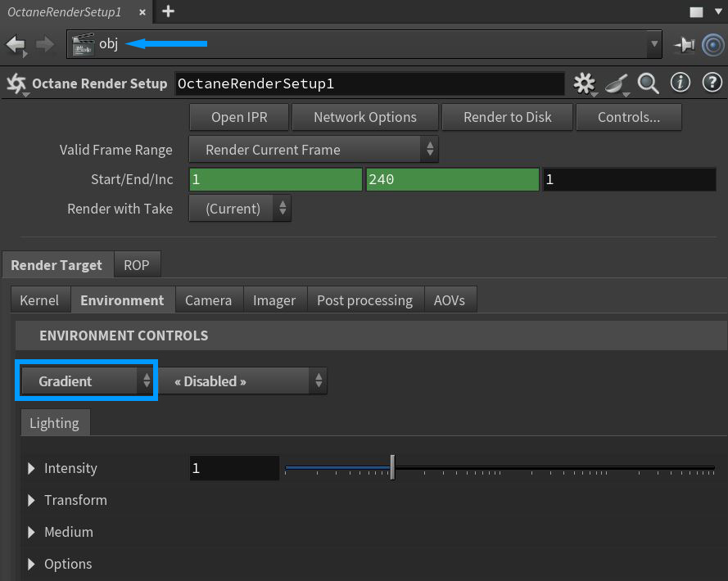Click the magnifier search parameters icon
This screenshot has height=581, width=728.
click(648, 83)
